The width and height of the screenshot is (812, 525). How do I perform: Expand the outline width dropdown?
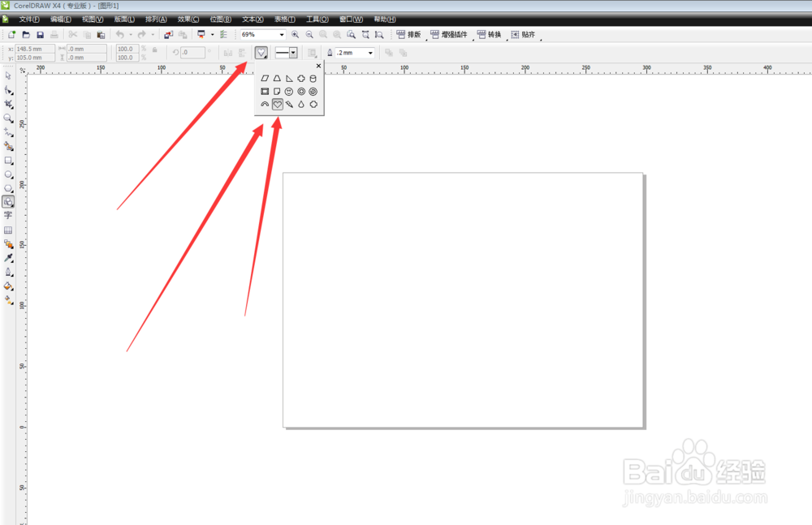[x=370, y=53]
